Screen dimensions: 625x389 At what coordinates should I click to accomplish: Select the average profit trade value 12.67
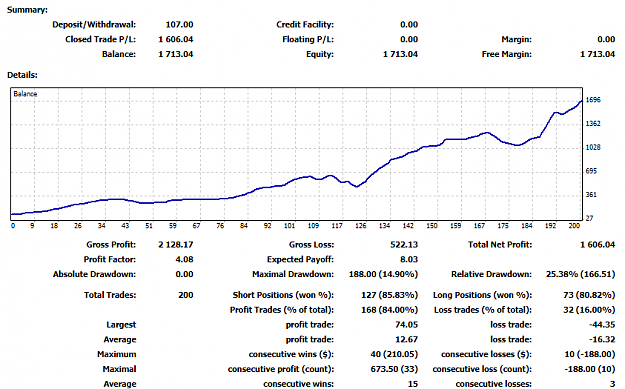click(407, 340)
